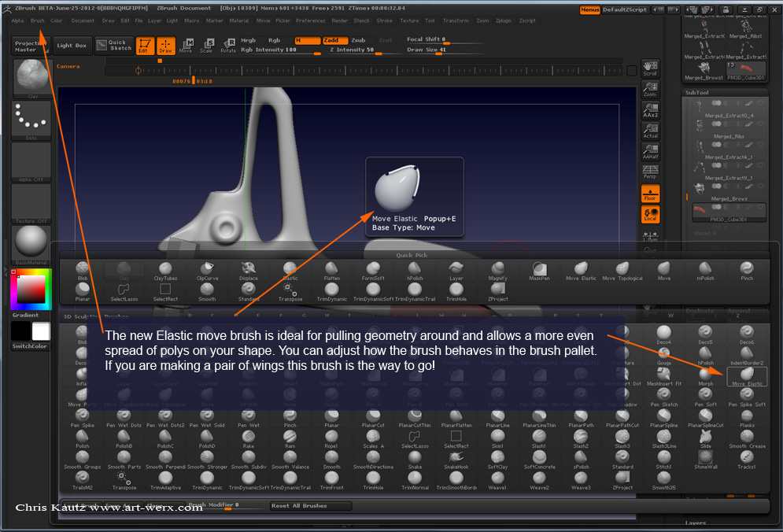783x532 pixels.
Task: Adjust the Draw Size slider
Action: point(445,50)
